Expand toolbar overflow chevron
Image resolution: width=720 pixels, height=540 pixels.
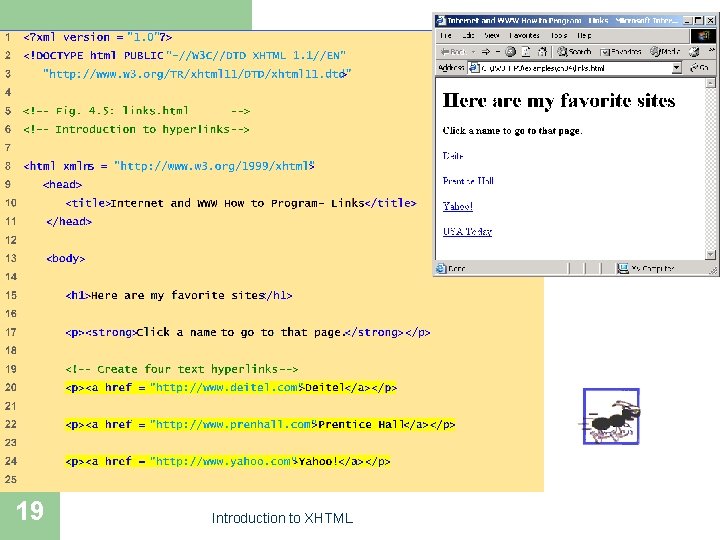coord(712,50)
